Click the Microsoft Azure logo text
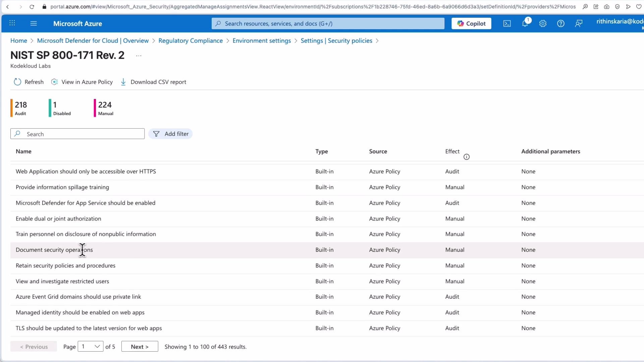 pos(77,23)
